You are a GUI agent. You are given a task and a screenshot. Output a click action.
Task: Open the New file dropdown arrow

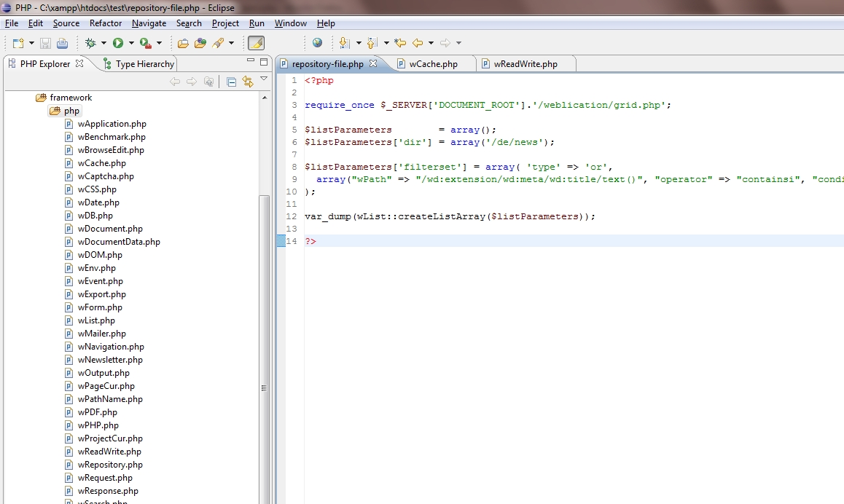click(x=31, y=43)
